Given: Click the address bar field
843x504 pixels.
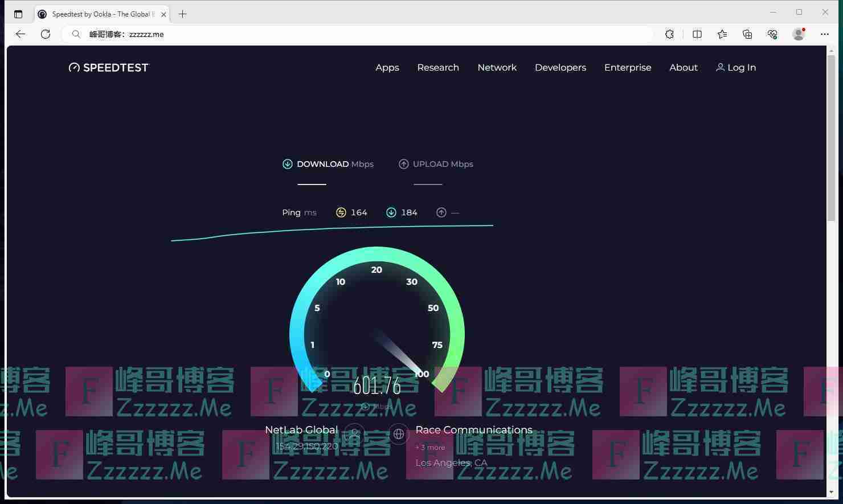Looking at the screenshot, I should click(x=365, y=34).
